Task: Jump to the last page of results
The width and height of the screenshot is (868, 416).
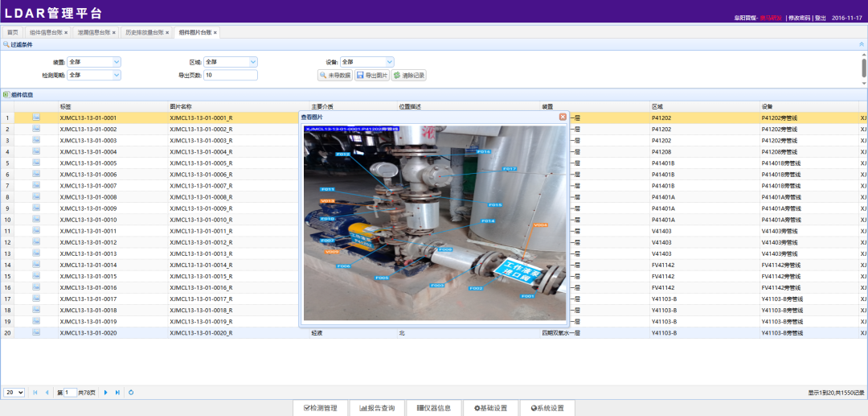Action: [x=117, y=392]
